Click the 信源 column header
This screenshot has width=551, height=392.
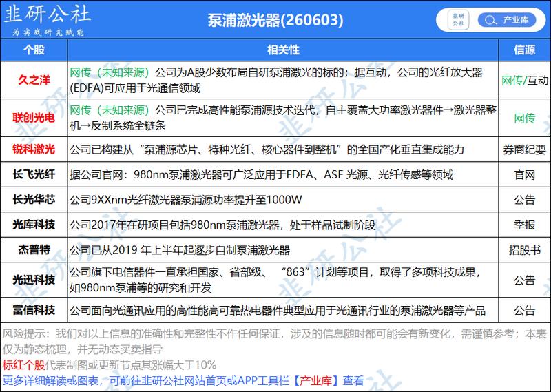(524, 50)
